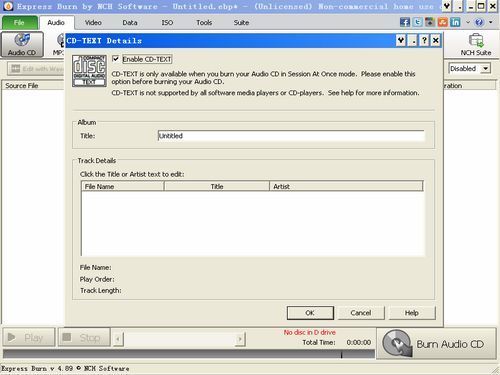Click the playback position slider track
The image size is (500, 375).
[x=179, y=339]
